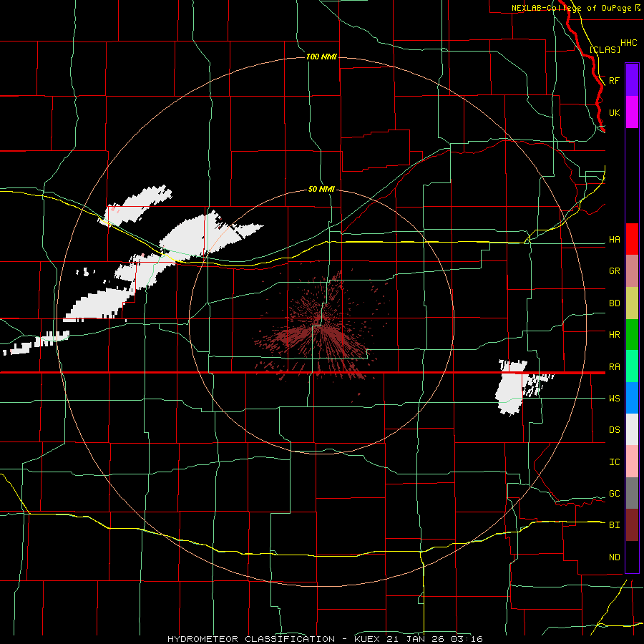Click the BI brown legend swatch
The width and height of the screenshot is (644, 644).
pos(632,525)
